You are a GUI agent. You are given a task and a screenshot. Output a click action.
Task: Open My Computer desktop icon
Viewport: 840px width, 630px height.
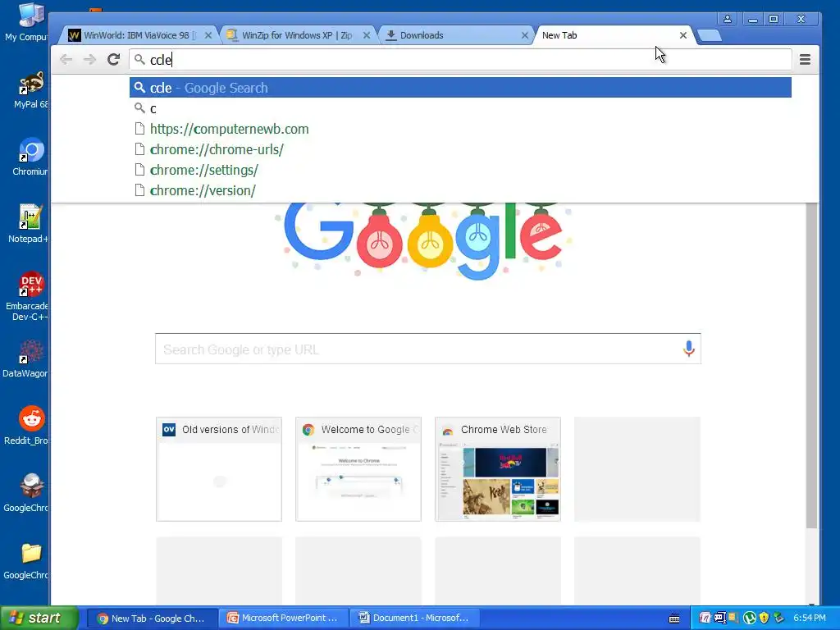[x=27, y=21]
